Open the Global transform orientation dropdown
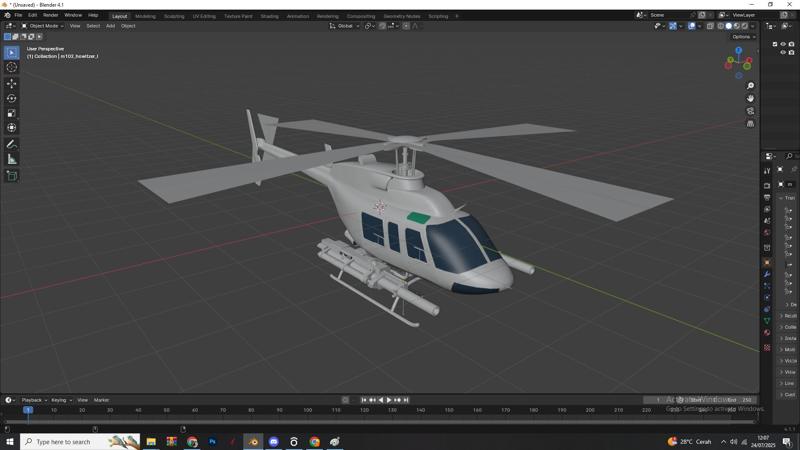The image size is (800, 450). click(344, 26)
